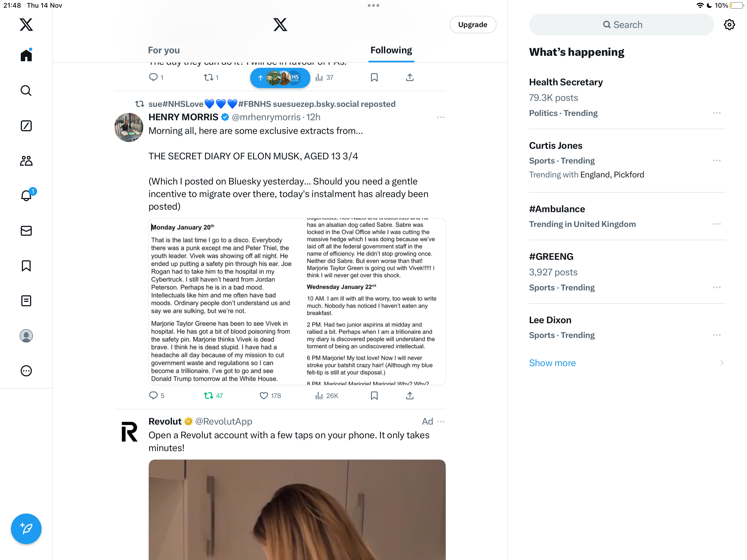Open Grok from the sidebar
Screen dimensions: 747x560
[x=26, y=126]
